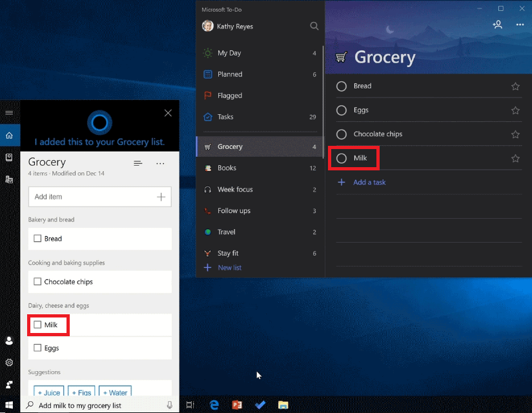The width and height of the screenshot is (532, 413).
Task: Open Cortana settings via the gear icon
Action: click(x=9, y=363)
